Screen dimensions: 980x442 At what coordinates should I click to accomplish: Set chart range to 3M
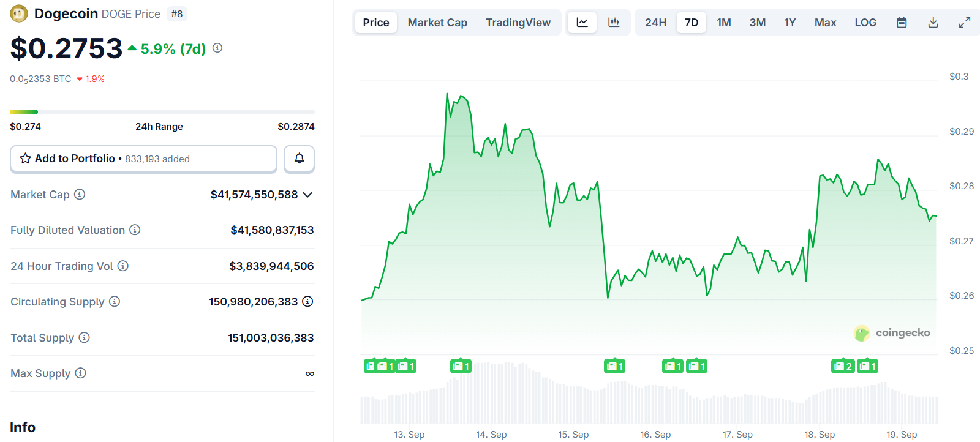(x=758, y=23)
